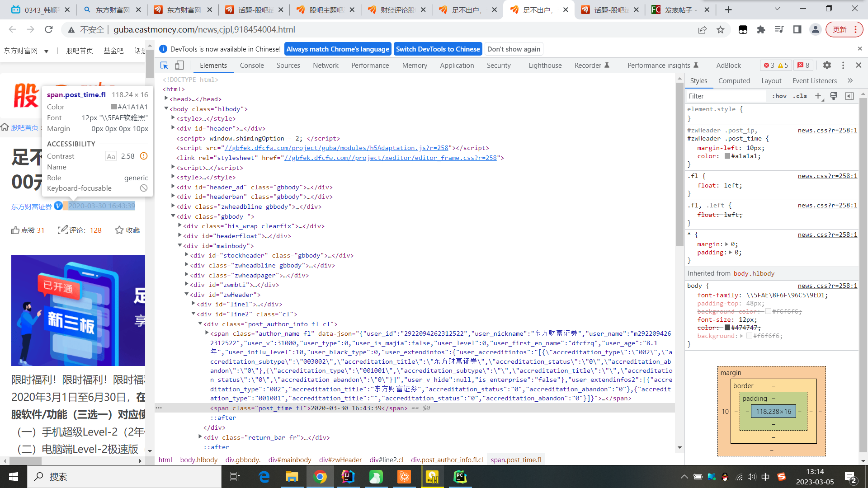Open the Event Listeners tab
This screenshot has width=868, height=488.
[815, 80]
